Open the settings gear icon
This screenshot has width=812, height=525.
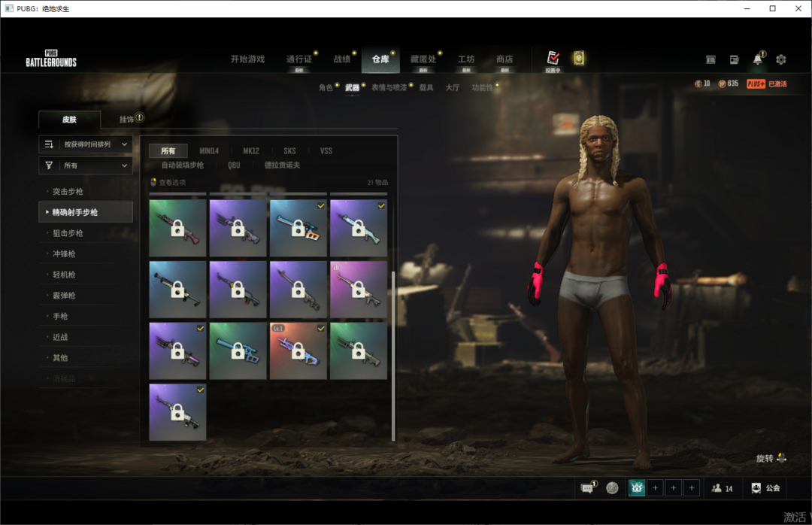click(780, 59)
